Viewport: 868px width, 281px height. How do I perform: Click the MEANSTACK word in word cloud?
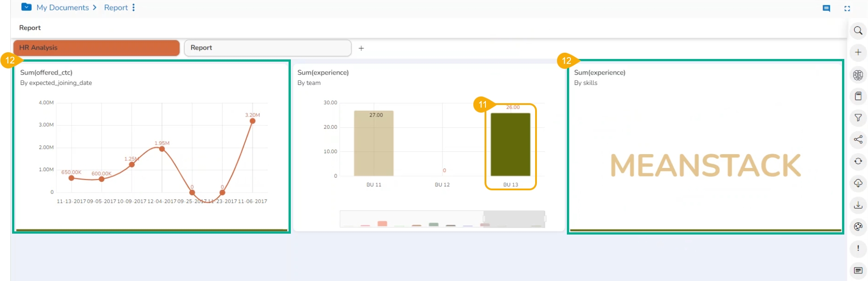[x=706, y=165]
